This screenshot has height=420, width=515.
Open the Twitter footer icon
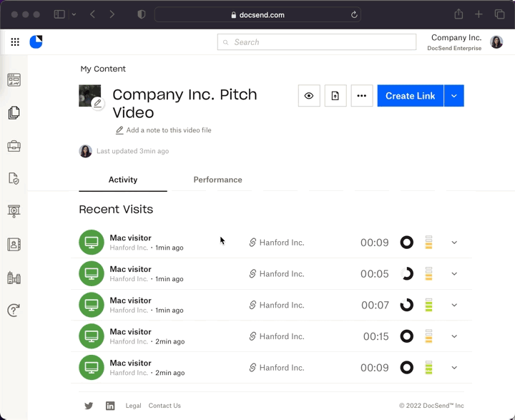pos(89,406)
